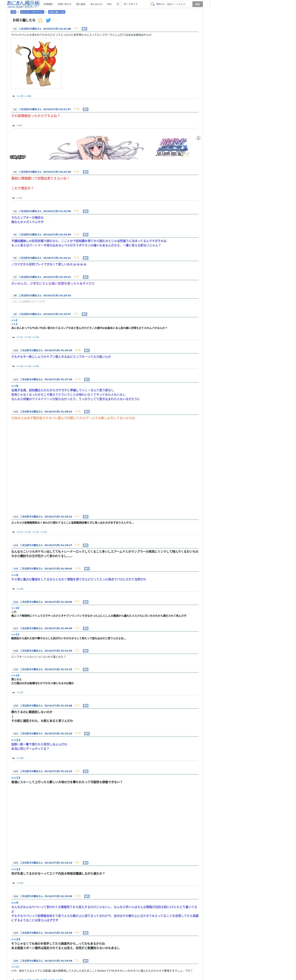This screenshot has width=296, height=980.
Task: Report post 14 with its 報告 button
Action: point(86,545)
